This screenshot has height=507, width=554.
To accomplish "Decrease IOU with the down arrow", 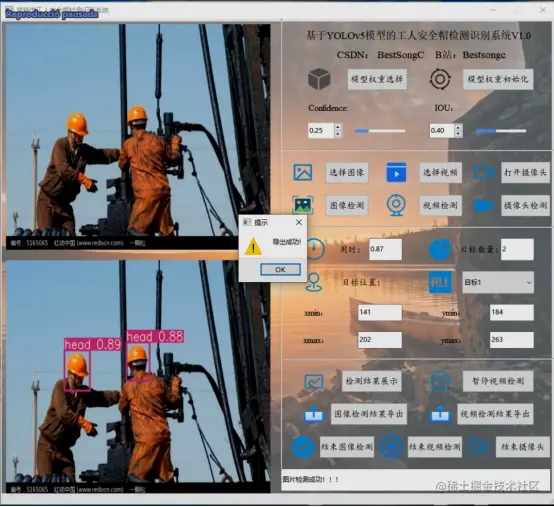I will click(x=458, y=134).
